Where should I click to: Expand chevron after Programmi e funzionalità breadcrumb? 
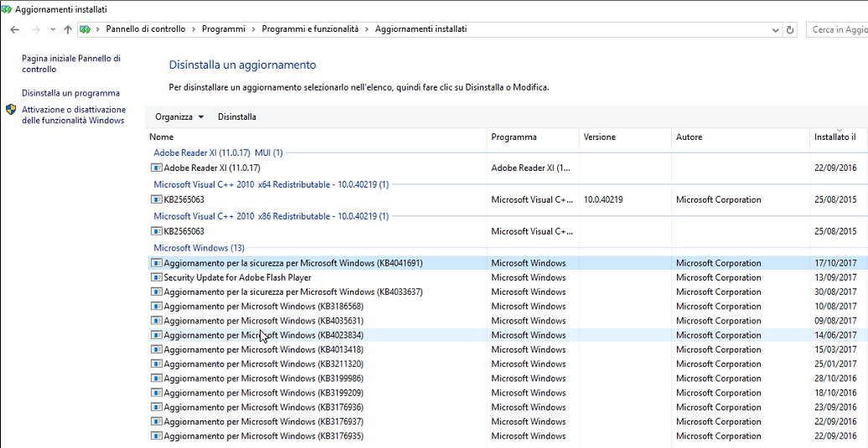pos(367,29)
